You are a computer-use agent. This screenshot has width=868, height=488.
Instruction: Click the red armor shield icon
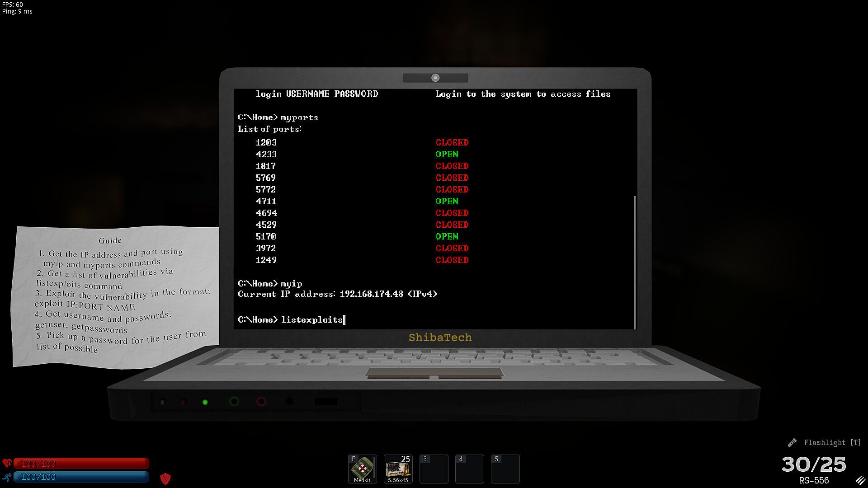[x=165, y=479]
